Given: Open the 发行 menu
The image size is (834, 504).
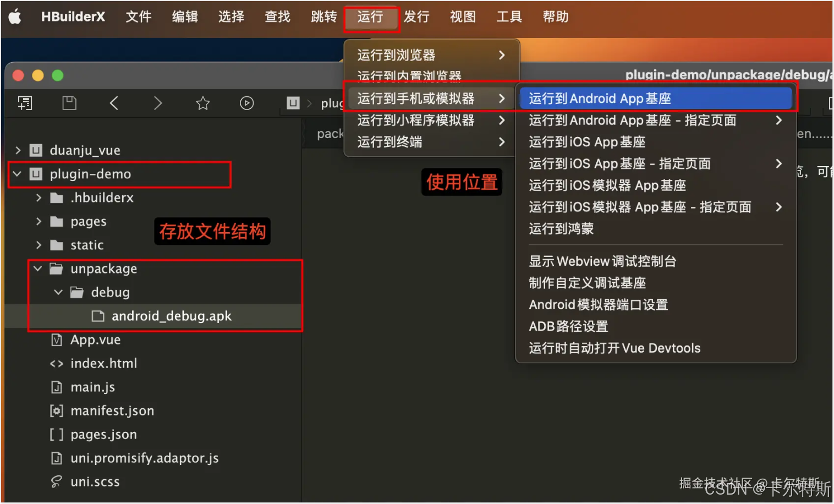Looking at the screenshot, I should [416, 17].
